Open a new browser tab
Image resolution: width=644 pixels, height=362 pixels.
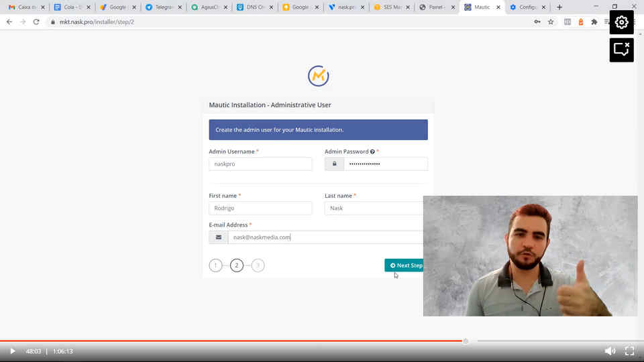point(559,7)
